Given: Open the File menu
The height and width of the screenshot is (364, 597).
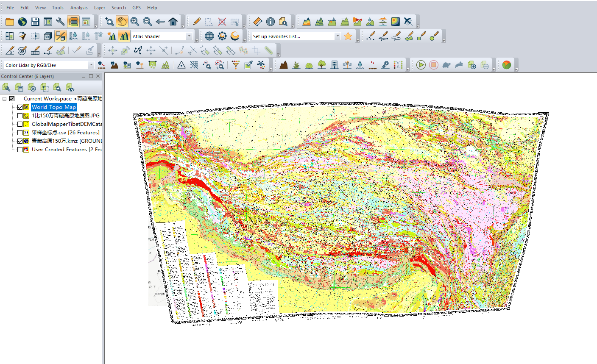Looking at the screenshot, I should pos(10,8).
